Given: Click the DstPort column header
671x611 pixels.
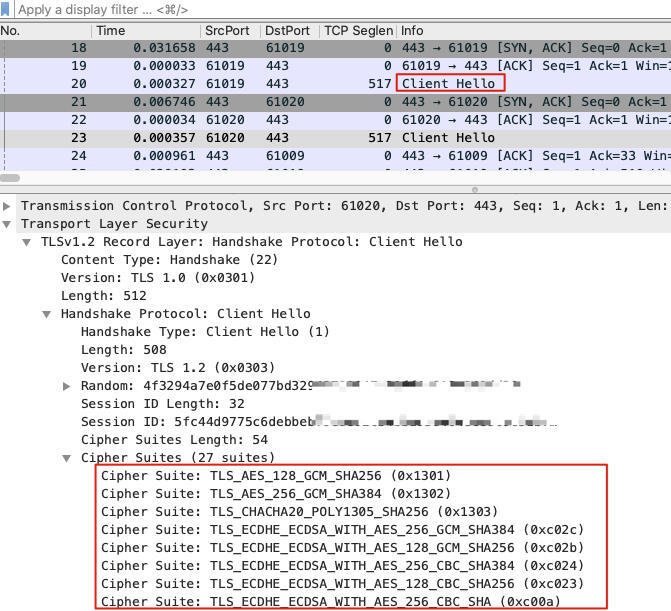Looking at the screenshot, I should (286, 31).
